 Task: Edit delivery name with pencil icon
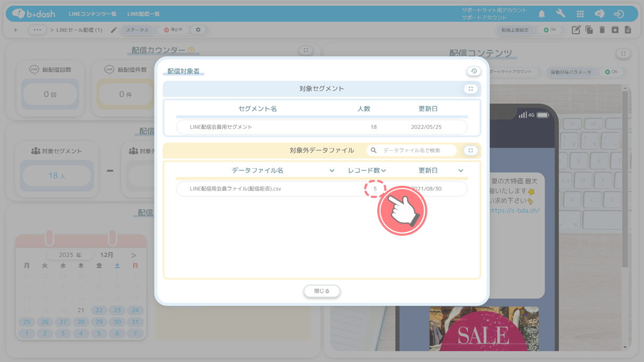pos(113,30)
